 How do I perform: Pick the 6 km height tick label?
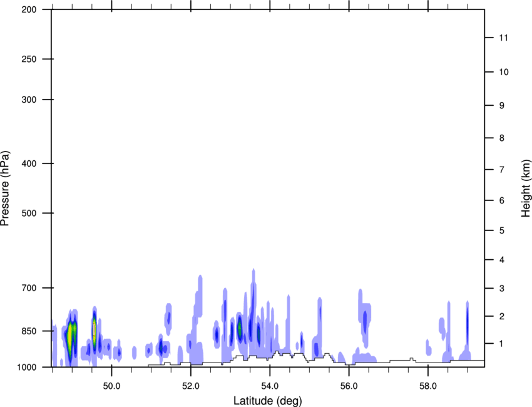click(502, 200)
